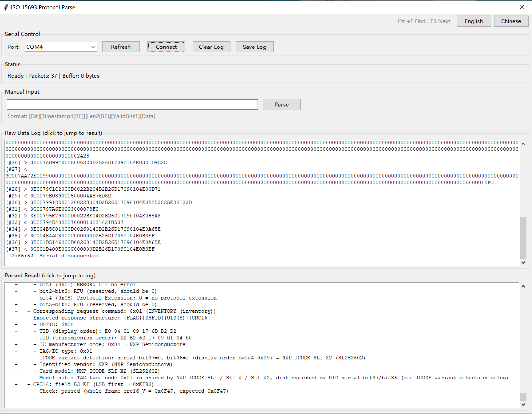Jump to result for log entry #28
532x414 pixels.
point(83,189)
